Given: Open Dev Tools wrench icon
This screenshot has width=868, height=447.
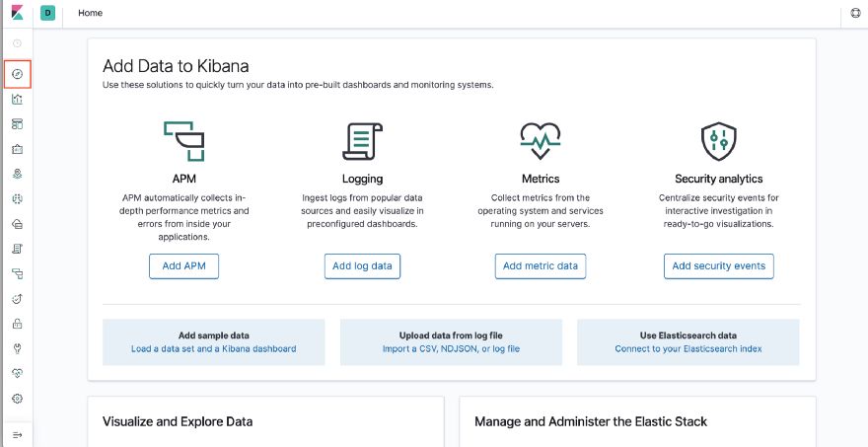Looking at the screenshot, I should pos(17,348).
